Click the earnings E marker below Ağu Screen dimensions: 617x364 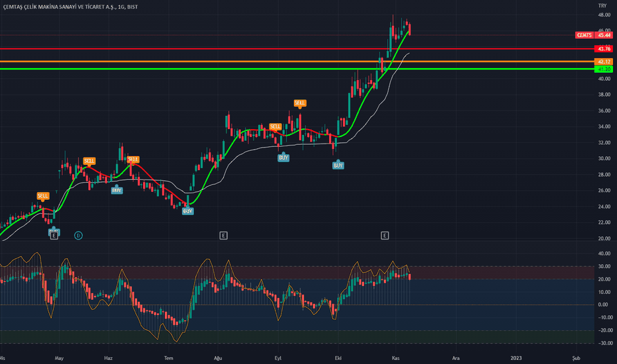tap(223, 235)
